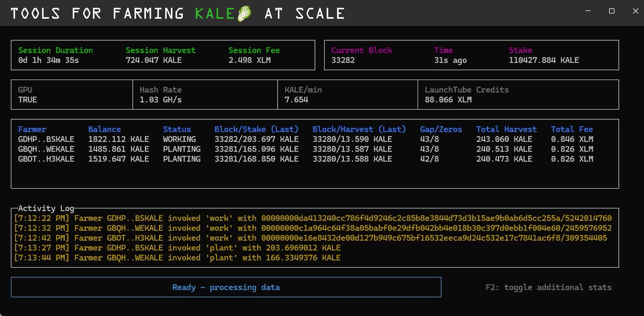Click current block number 33282
The height and width of the screenshot is (316, 644).
(x=342, y=60)
